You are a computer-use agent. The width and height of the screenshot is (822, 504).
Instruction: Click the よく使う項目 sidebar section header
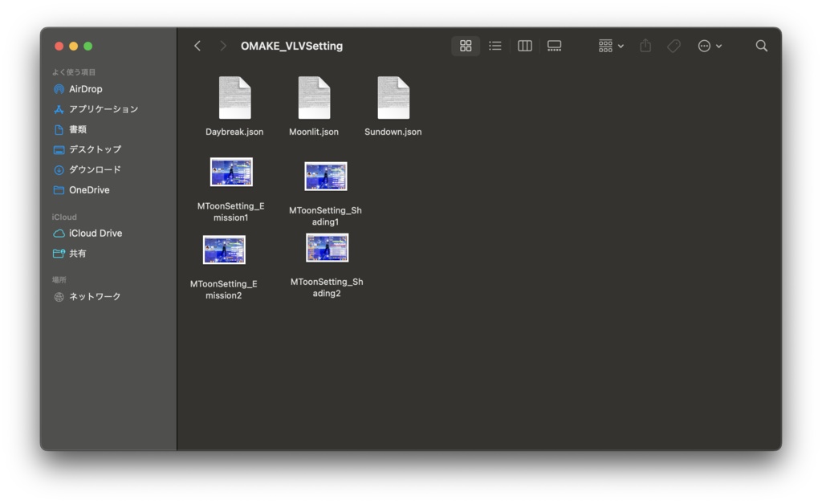pos(73,72)
